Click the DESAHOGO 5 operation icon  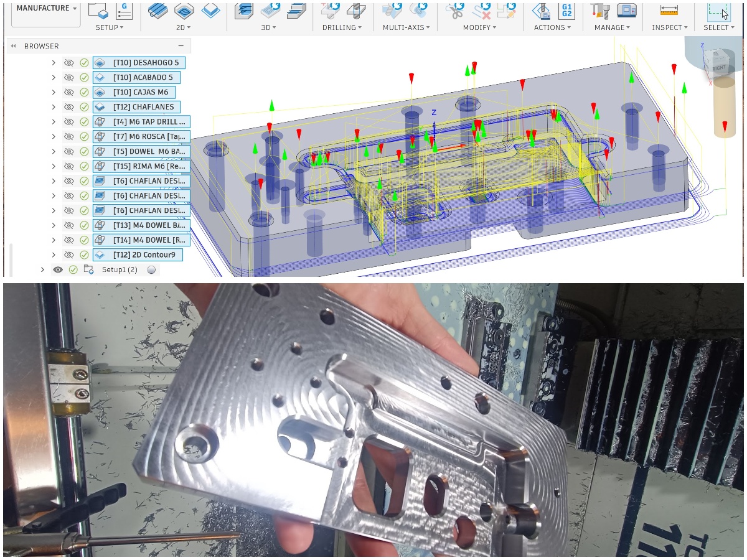100,63
